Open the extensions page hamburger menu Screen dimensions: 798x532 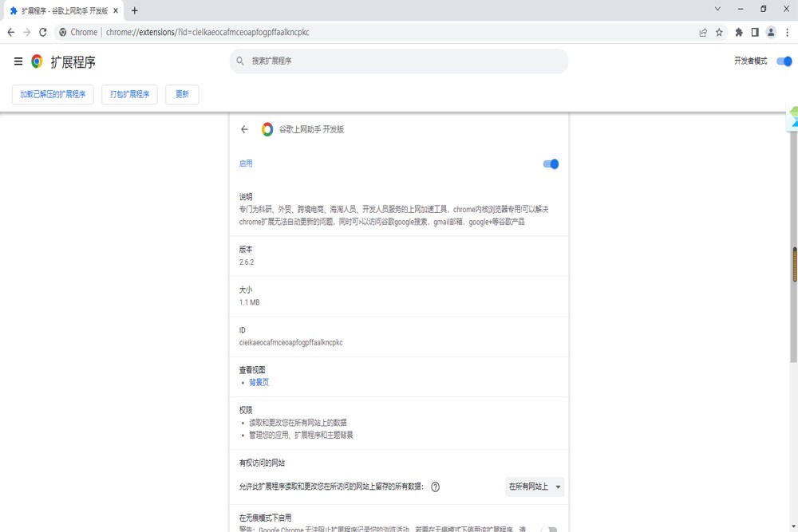18,61
